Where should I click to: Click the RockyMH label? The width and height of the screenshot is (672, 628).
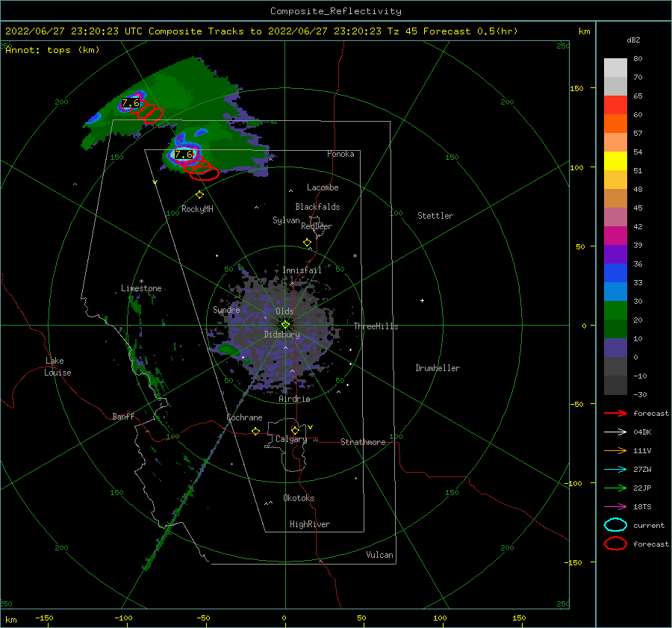point(197,209)
